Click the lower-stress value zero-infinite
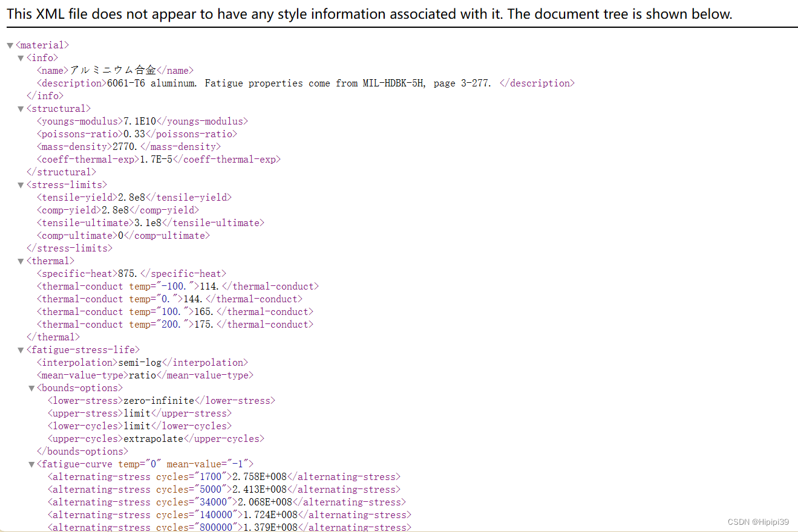The image size is (798, 532). [x=159, y=401]
